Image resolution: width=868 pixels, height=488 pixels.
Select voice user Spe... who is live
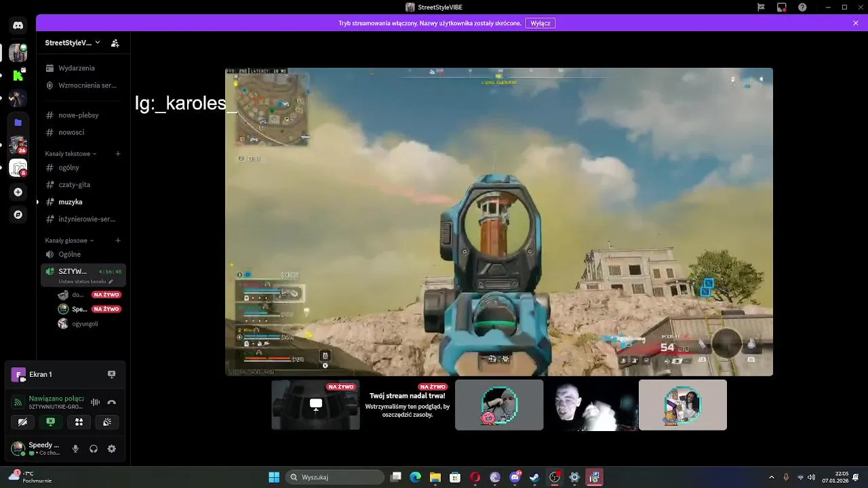tap(90, 309)
